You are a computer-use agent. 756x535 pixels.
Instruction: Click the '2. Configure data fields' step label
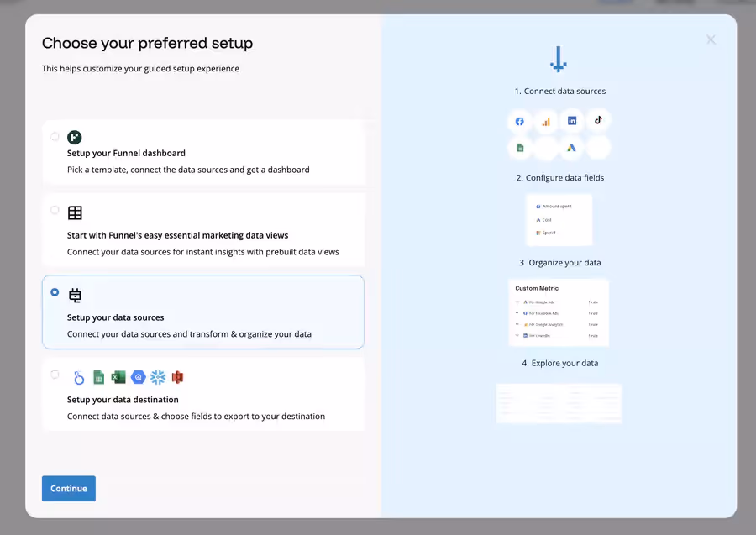tap(559, 178)
